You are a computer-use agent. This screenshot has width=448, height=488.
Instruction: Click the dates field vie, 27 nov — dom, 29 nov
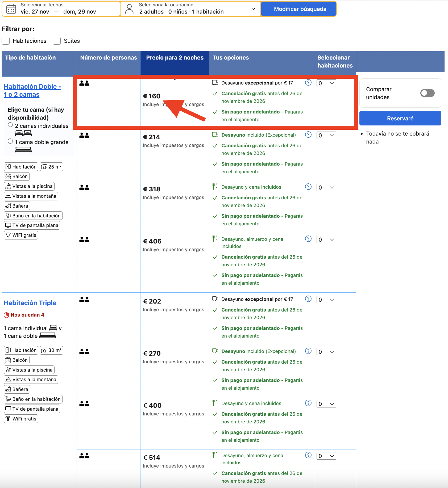coord(61,9)
